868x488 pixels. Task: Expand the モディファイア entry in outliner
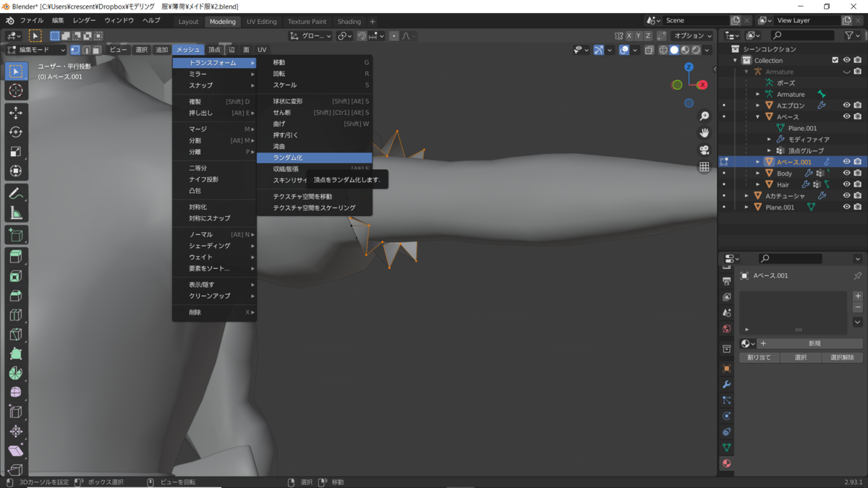point(770,140)
